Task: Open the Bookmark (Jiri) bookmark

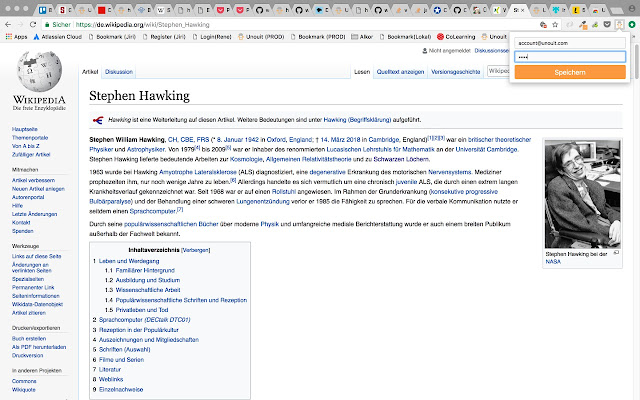Action: (112, 37)
